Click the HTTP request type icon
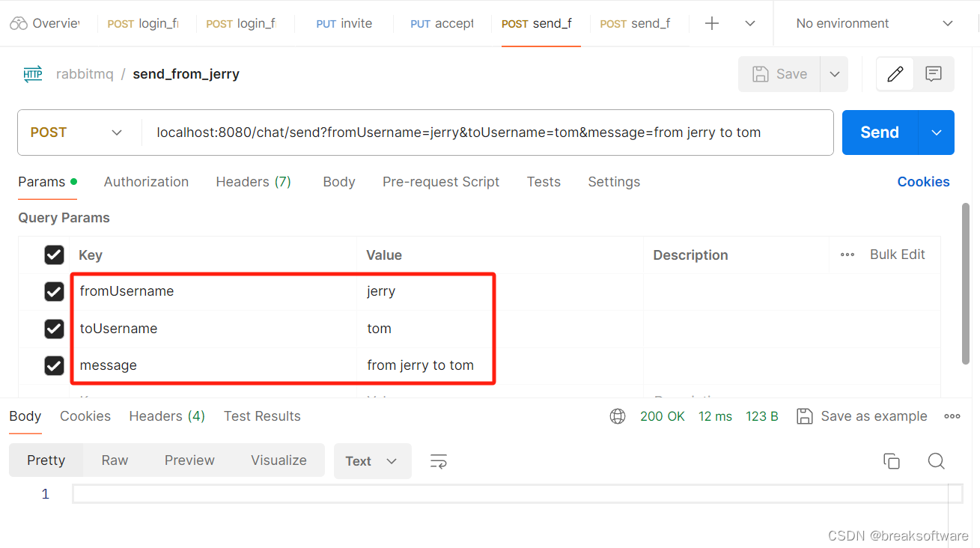The width and height of the screenshot is (980, 548). click(x=33, y=74)
